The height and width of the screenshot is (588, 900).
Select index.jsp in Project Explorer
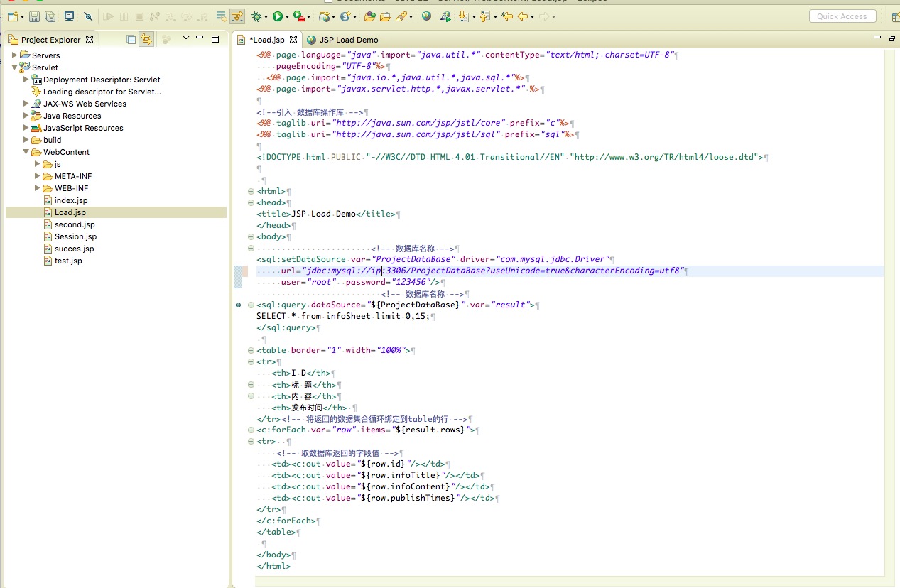click(65, 200)
